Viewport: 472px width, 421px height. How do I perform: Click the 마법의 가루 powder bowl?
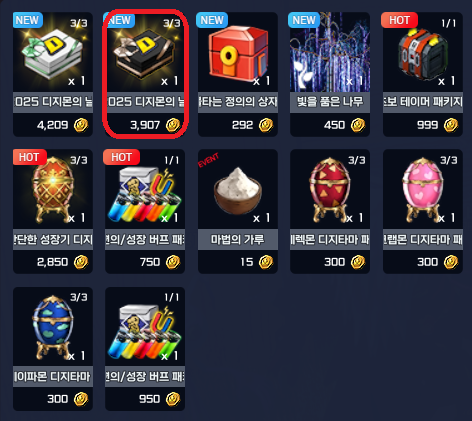click(x=238, y=211)
